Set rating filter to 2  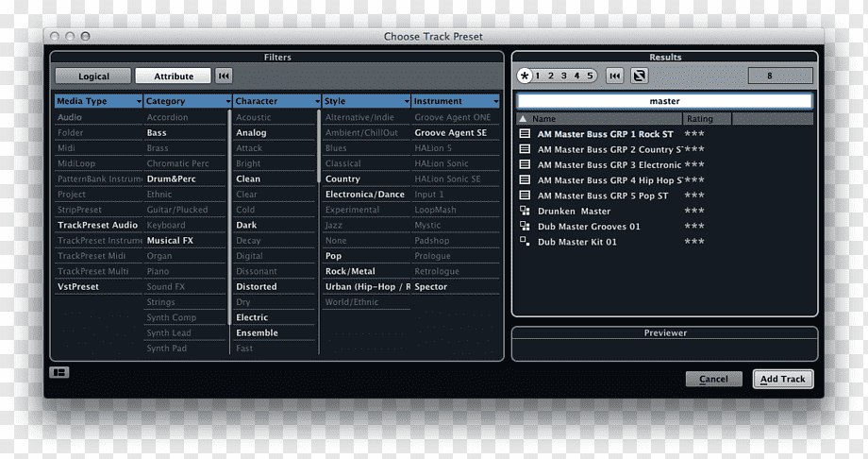point(551,76)
